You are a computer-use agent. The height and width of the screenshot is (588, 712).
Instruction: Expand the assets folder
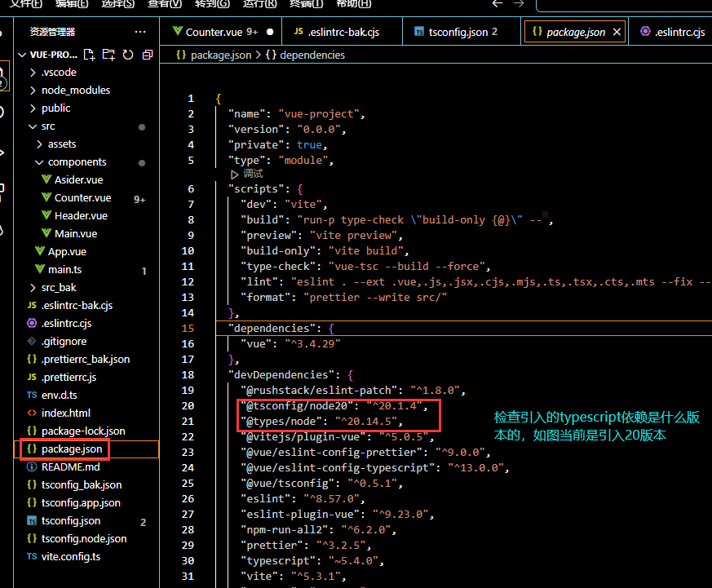39,144
